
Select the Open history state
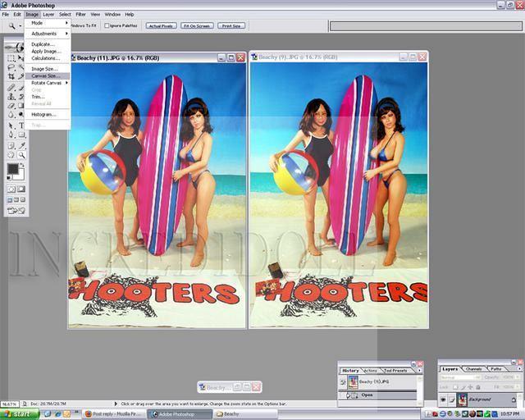[379, 395]
